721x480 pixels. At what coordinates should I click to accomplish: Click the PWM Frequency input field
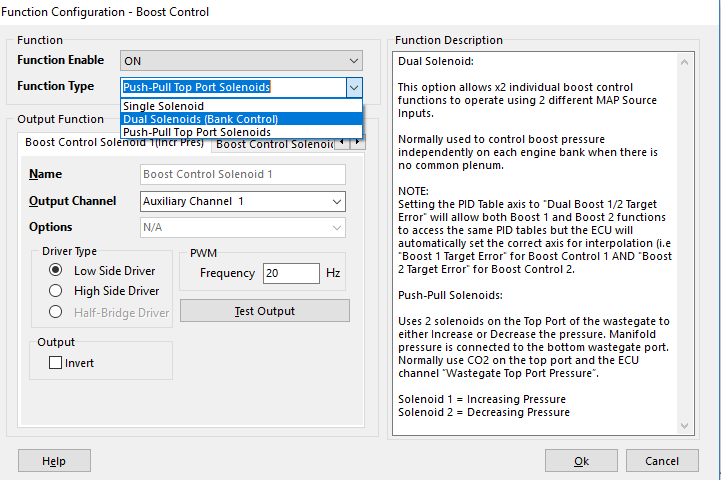(290, 273)
